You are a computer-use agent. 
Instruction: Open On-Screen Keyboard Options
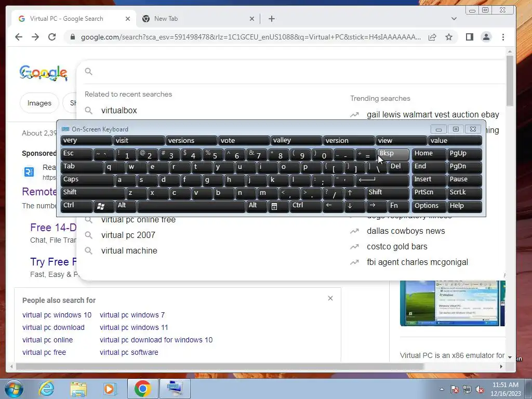coord(429,206)
